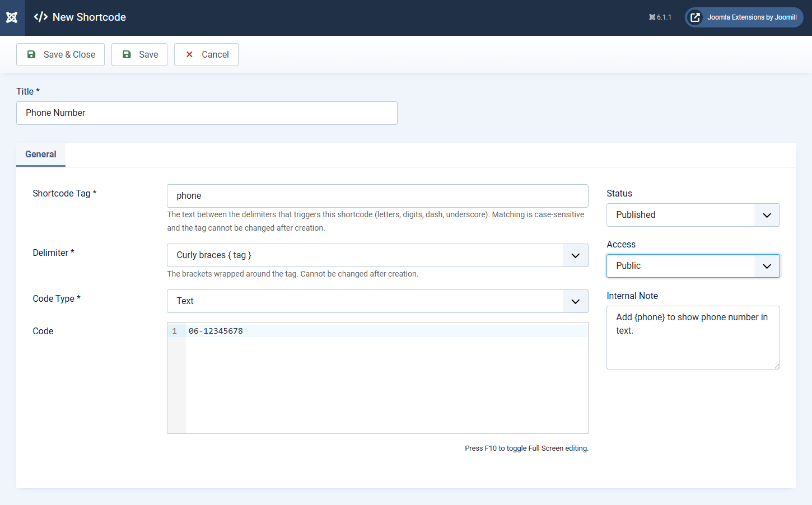Focus the Title field containing Phone Number
The image size is (812, 505).
(207, 113)
